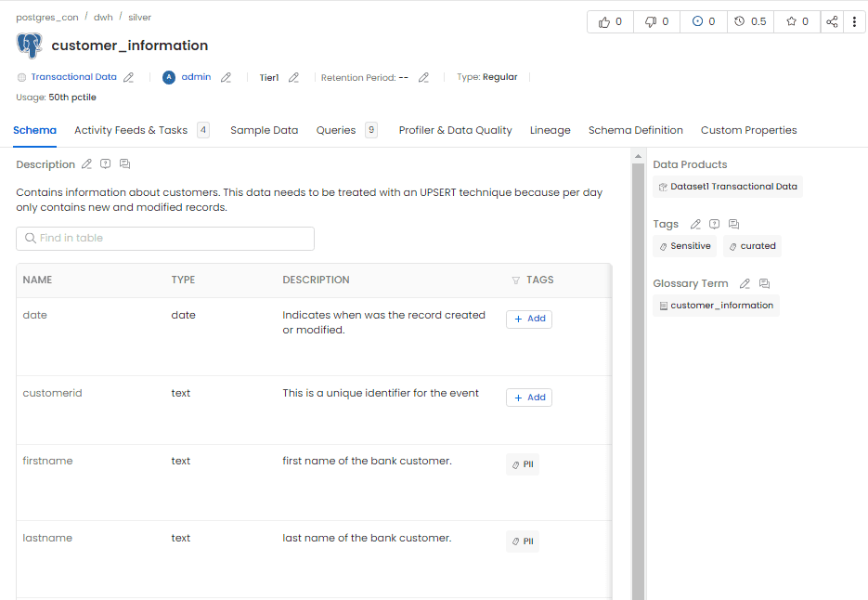Focus the Find in table search field

tap(165, 238)
